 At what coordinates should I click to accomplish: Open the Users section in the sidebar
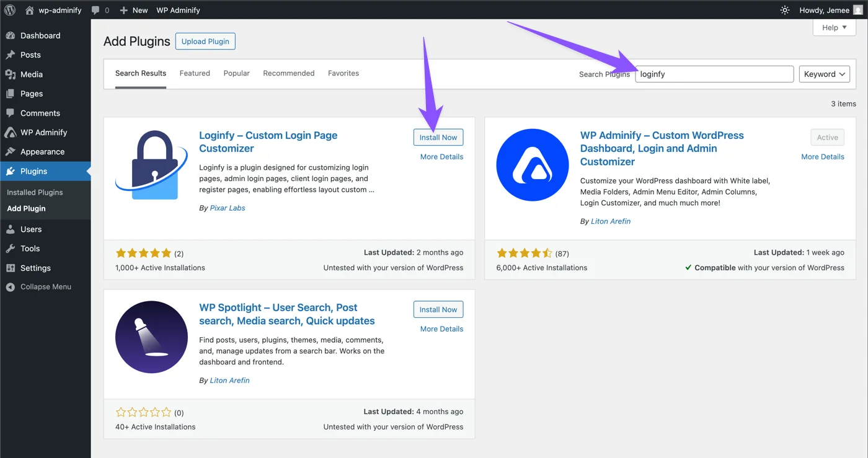pyautogui.click(x=32, y=229)
